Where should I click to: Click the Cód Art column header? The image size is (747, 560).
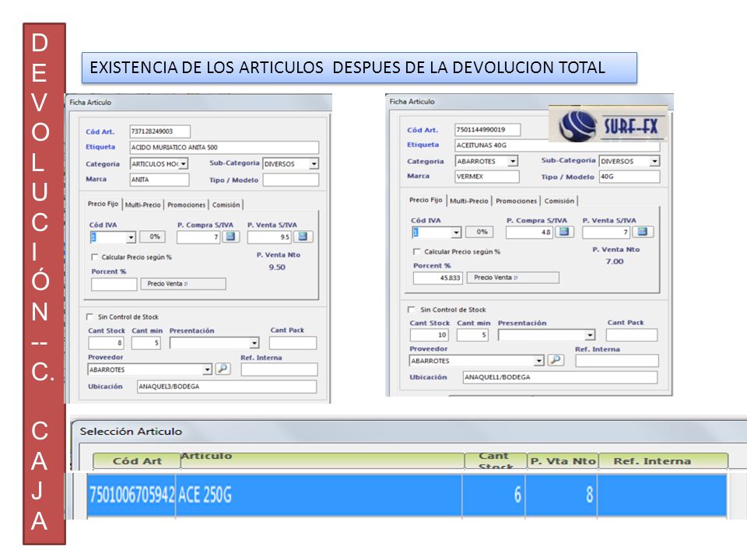click(137, 460)
